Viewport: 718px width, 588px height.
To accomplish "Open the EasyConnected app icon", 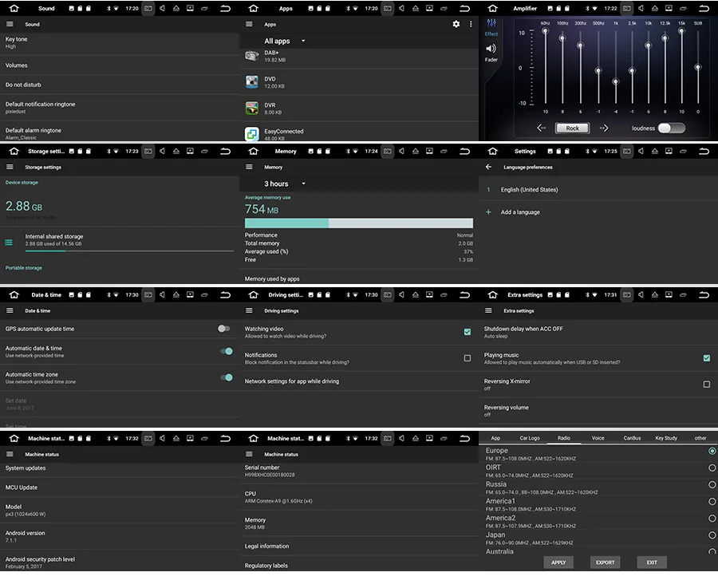I will click(252, 134).
